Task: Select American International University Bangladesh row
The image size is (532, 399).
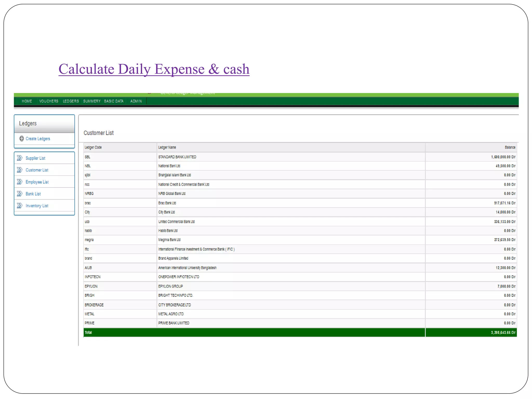Action: pos(300,268)
